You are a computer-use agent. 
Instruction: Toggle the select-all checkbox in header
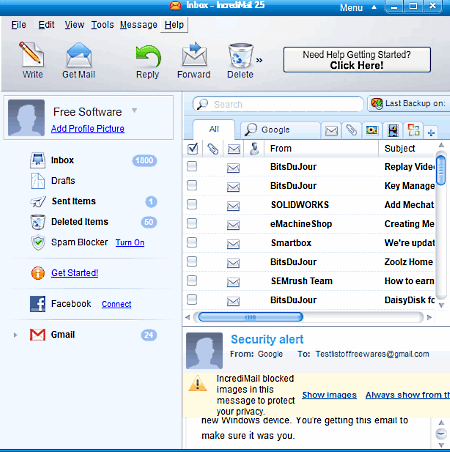pyautogui.click(x=193, y=149)
